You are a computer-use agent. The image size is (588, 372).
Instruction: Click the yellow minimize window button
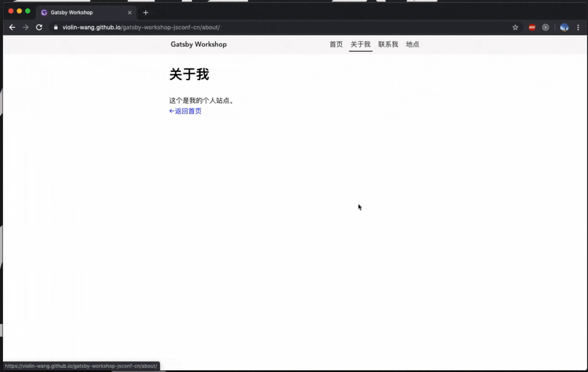coord(19,11)
